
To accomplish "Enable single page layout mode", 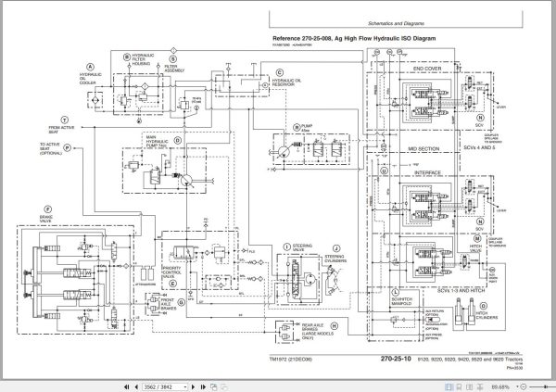I will [449, 386].
